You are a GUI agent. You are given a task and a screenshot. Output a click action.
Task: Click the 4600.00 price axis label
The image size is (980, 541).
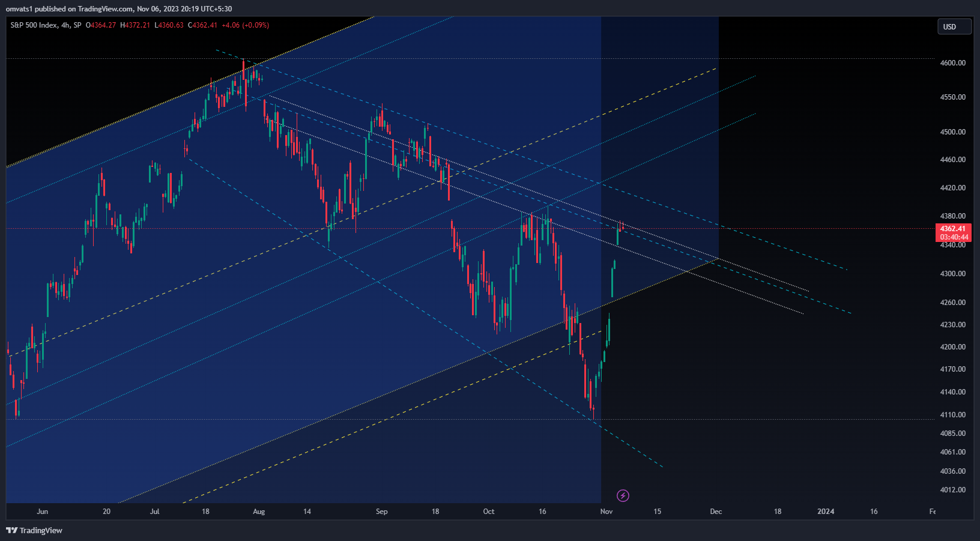click(953, 63)
